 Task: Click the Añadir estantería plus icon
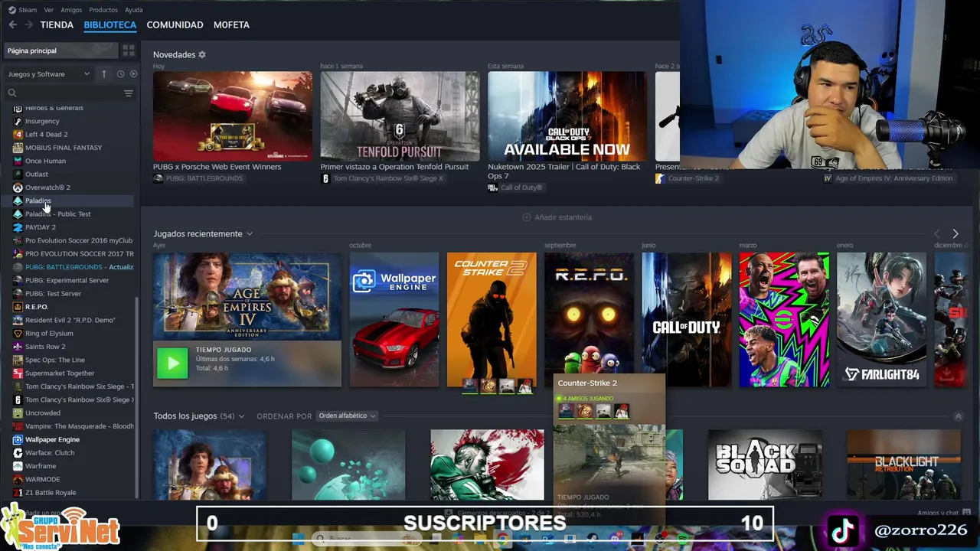526,217
